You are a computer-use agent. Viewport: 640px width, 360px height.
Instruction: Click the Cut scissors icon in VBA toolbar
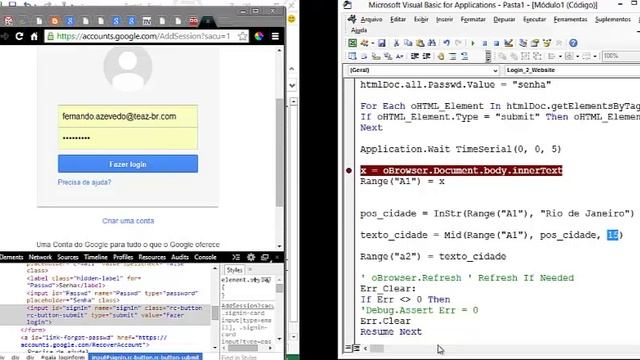(396, 43)
